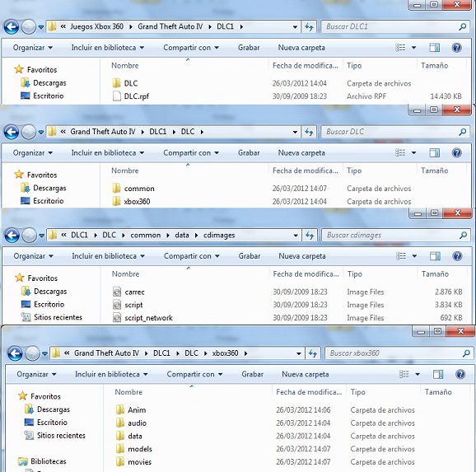Click the Back arrow in the xbox360 window
This screenshot has width=476, height=472.
coord(15,353)
